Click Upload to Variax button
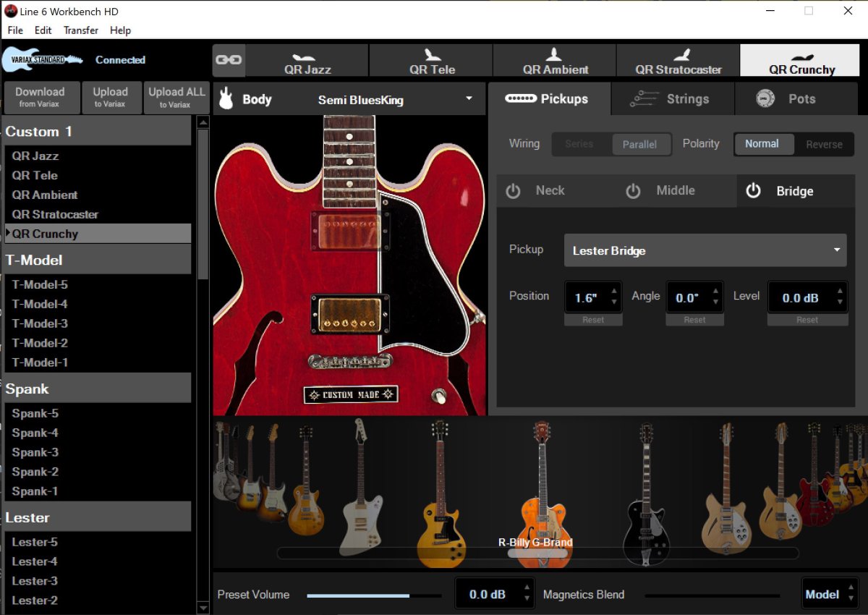The image size is (868, 615). [x=110, y=98]
